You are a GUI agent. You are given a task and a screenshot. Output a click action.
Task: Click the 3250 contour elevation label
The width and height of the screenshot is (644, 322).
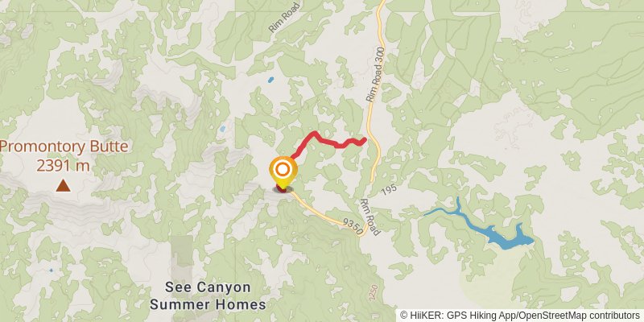[x=371, y=294]
